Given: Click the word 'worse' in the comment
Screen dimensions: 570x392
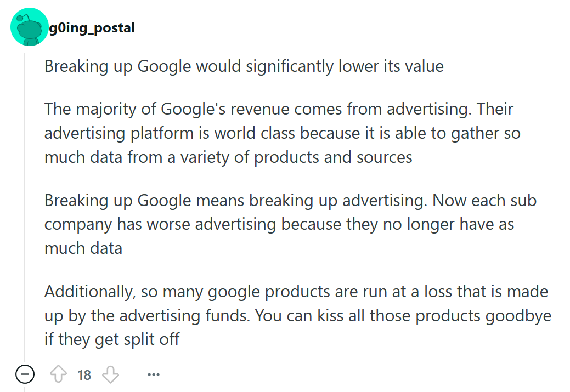Looking at the screenshot, I should tap(168, 225).
